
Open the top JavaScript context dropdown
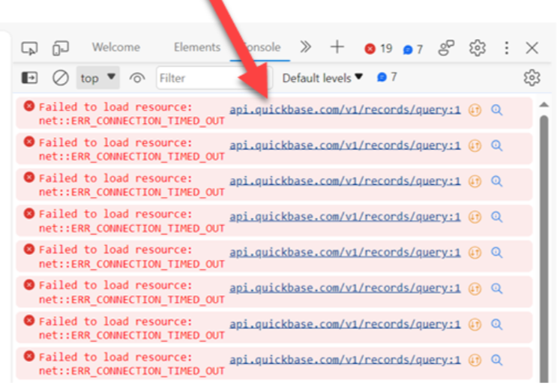[97, 77]
